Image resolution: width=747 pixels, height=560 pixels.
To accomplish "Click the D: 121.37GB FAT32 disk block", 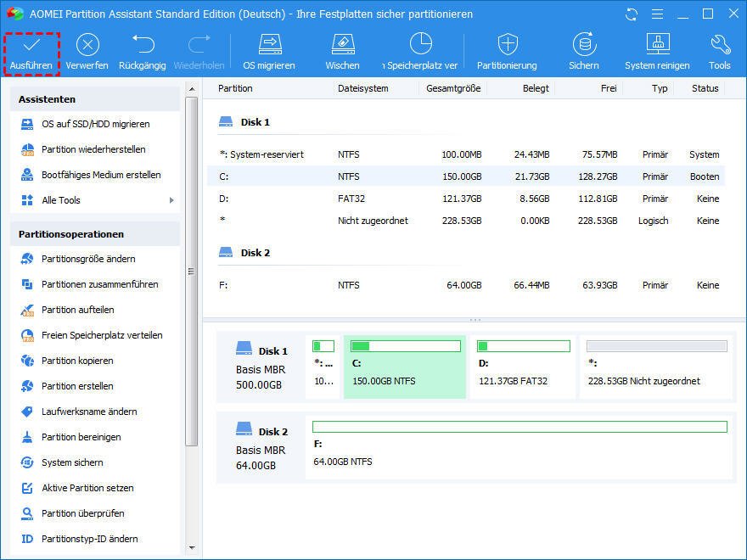I will click(523, 367).
